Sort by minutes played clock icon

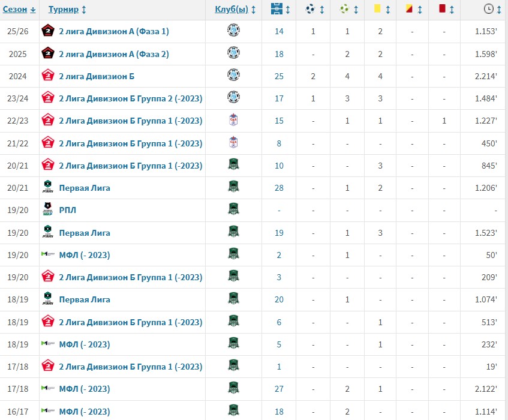(x=489, y=9)
